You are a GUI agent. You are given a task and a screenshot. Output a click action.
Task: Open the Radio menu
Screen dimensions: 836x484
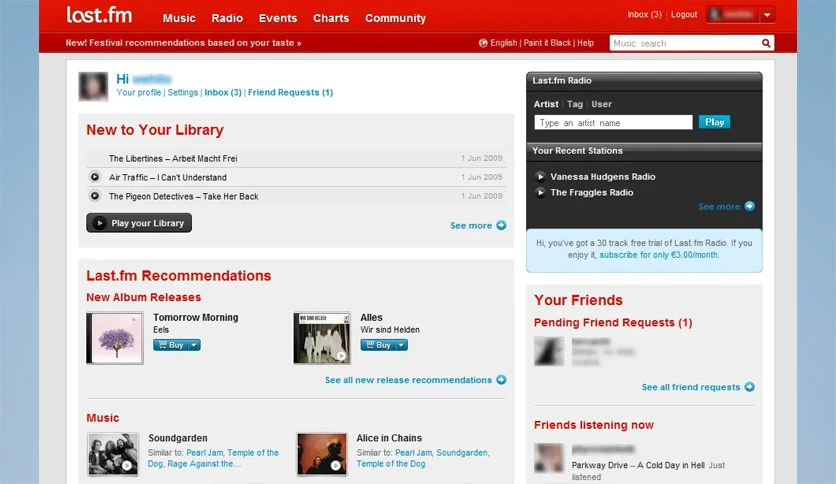227,18
